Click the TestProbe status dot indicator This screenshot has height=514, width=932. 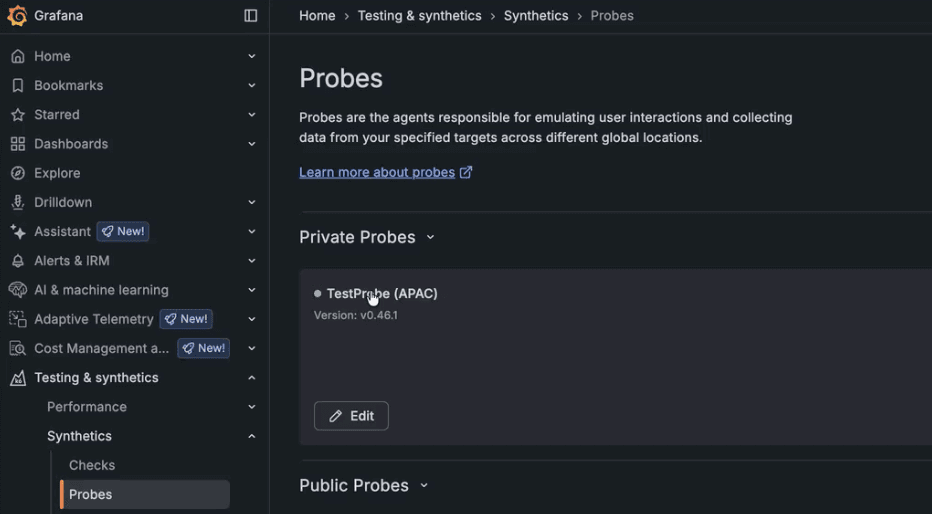click(x=317, y=294)
